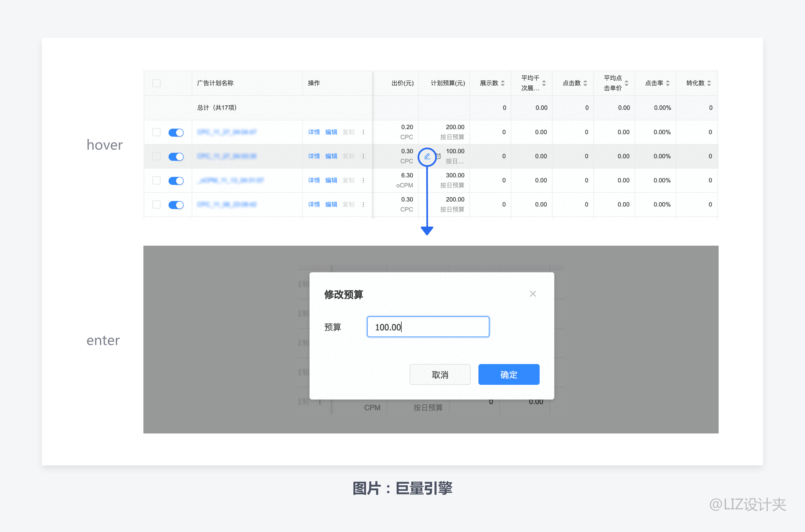Image resolution: width=805 pixels, height=532 pixels.
Task: Click 编辑 in the 100.00 budget row
Action: 331,156
